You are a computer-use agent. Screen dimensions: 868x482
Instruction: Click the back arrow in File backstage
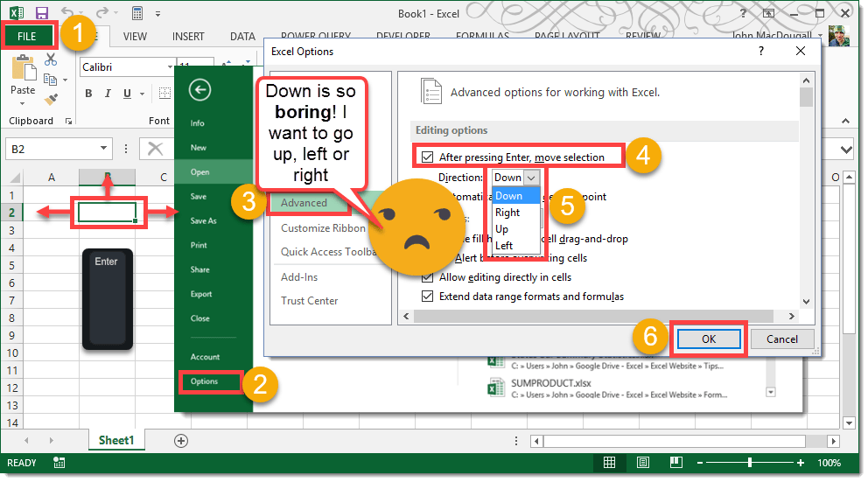199,89
